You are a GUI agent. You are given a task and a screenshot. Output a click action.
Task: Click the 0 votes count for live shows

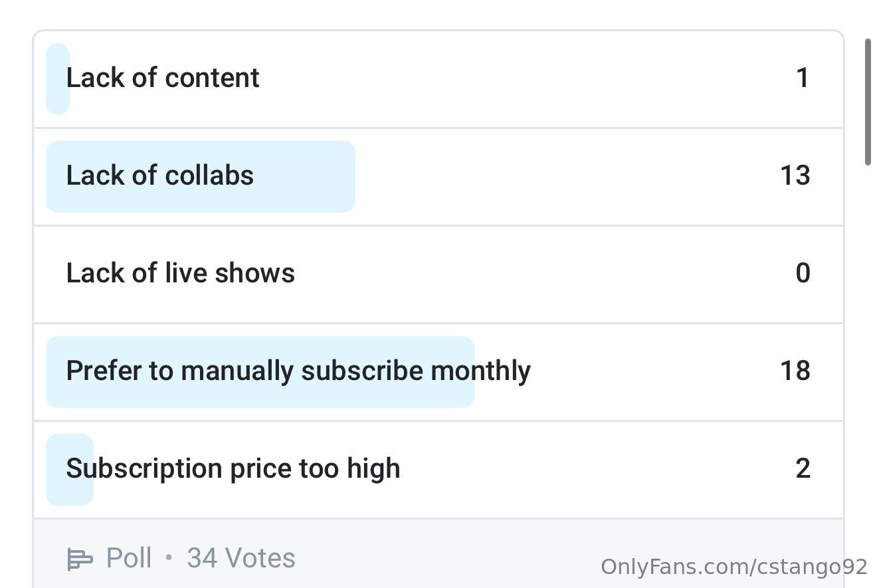click(803, 273)
